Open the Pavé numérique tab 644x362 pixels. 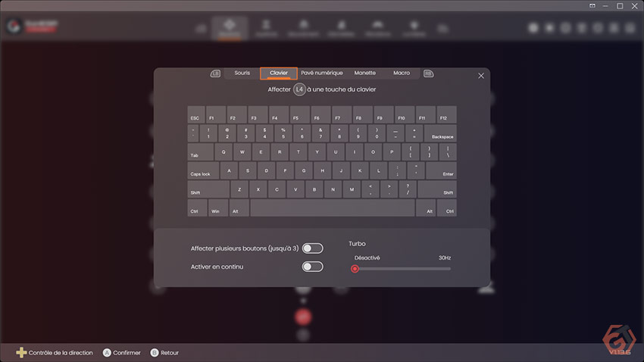(321, 73)
